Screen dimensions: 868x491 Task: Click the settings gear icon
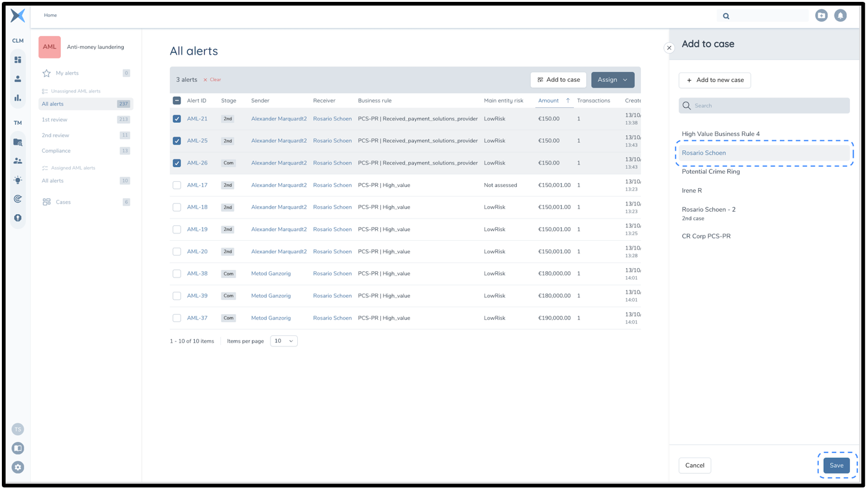pos(18,467)
